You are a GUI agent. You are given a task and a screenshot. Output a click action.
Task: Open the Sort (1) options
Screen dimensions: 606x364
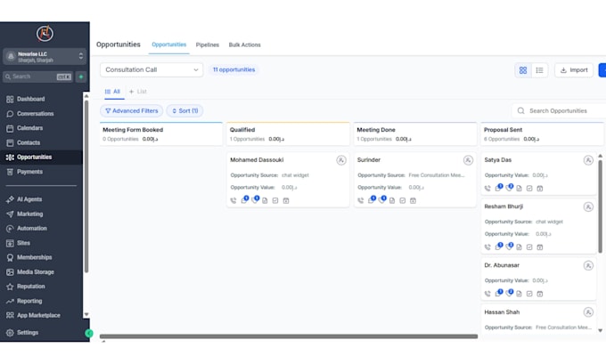pyautogui.click(x=184, y=110)
